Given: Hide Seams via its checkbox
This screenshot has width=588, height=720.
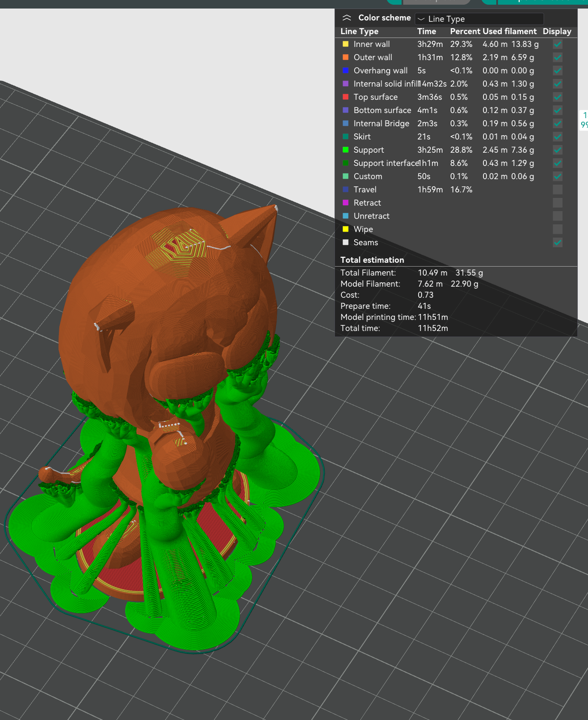Looking at the screenshot, I should pos(557,242).
